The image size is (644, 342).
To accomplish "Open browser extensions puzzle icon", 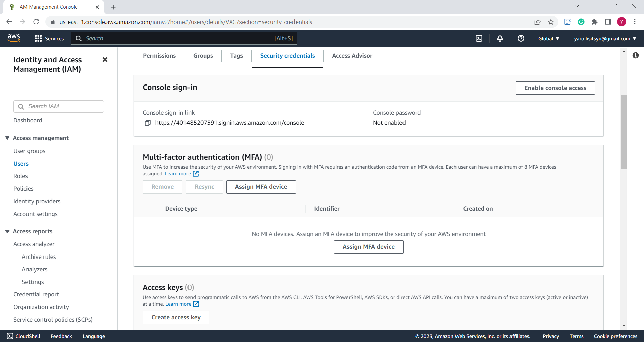I will pos(594,22).
